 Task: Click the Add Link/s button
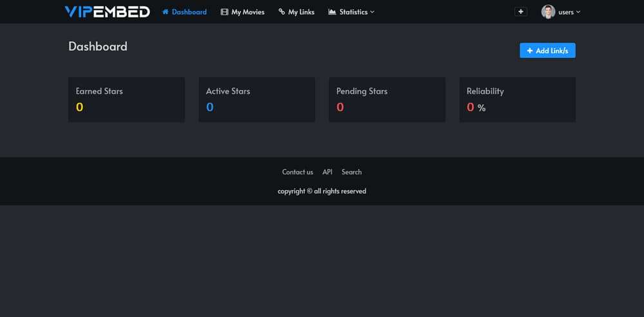click(547, 50)
